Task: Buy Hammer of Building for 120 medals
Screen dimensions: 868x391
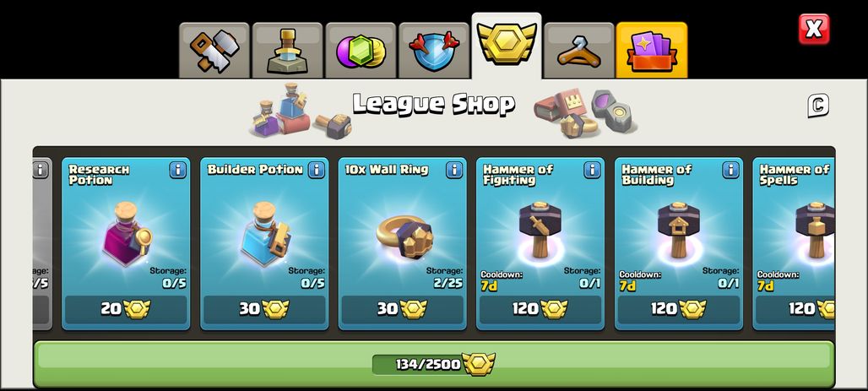Action: click(679, 310)
